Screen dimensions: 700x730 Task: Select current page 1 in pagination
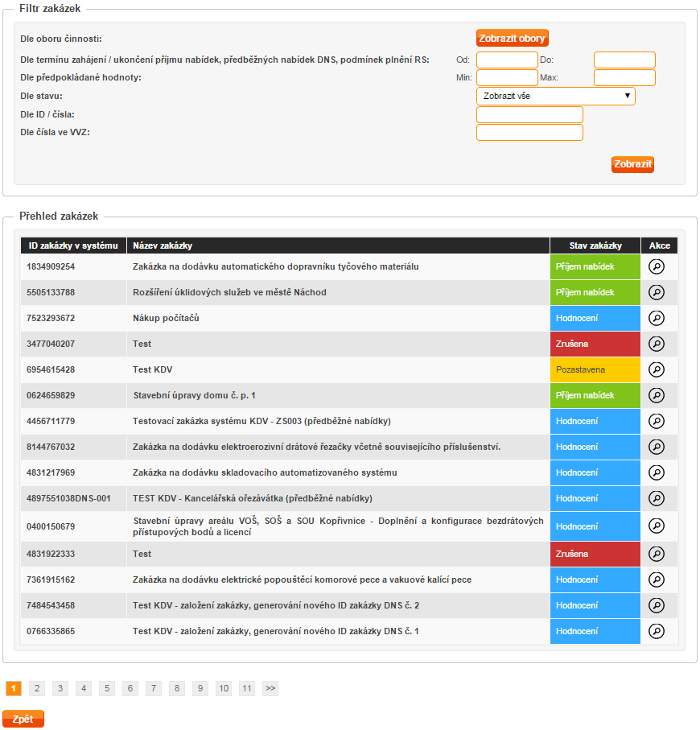point(14,689)
